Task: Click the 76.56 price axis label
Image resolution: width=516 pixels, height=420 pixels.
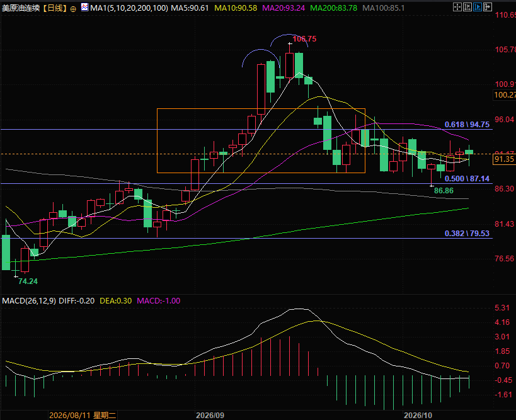Action: click(x=505, y=259)
